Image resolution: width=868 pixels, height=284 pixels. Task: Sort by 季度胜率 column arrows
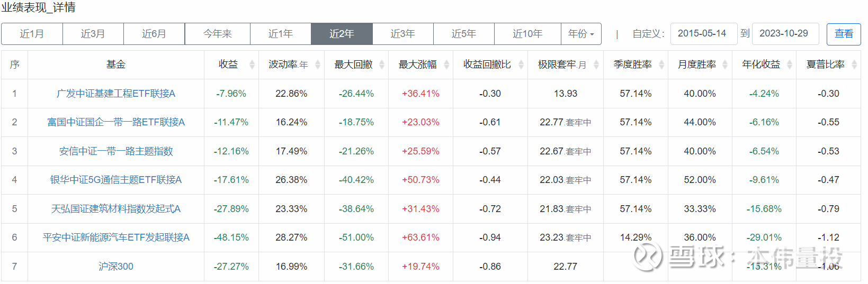point(661,65)
